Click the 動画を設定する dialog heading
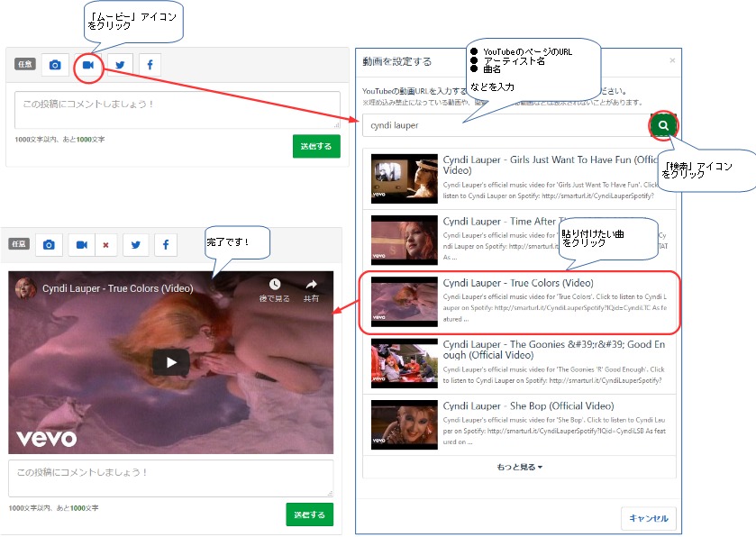Viewport: 756px width, 537px height. 396,61
